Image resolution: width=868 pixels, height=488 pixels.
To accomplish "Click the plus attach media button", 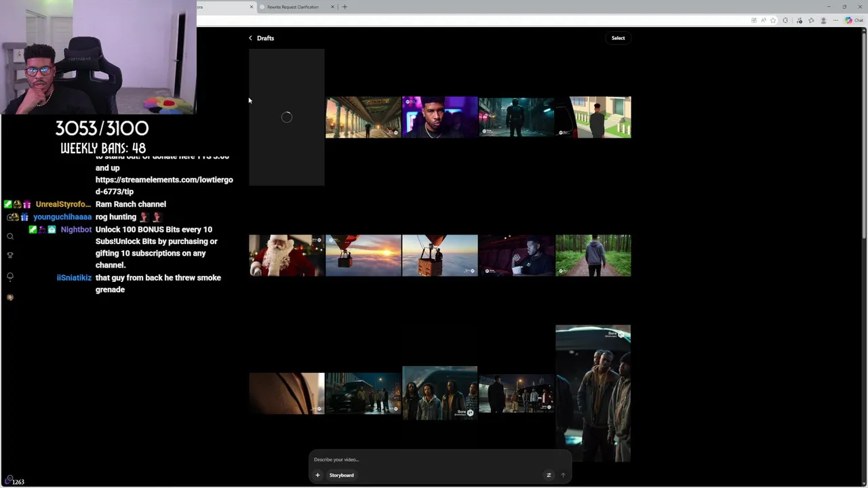I will tap(317, 475).
